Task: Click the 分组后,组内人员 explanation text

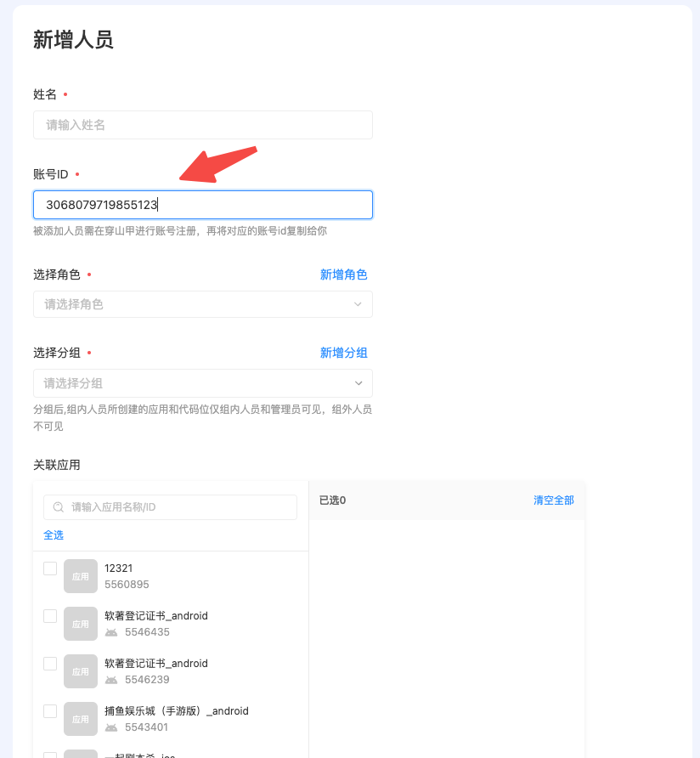Action: [x=202, y=418]
